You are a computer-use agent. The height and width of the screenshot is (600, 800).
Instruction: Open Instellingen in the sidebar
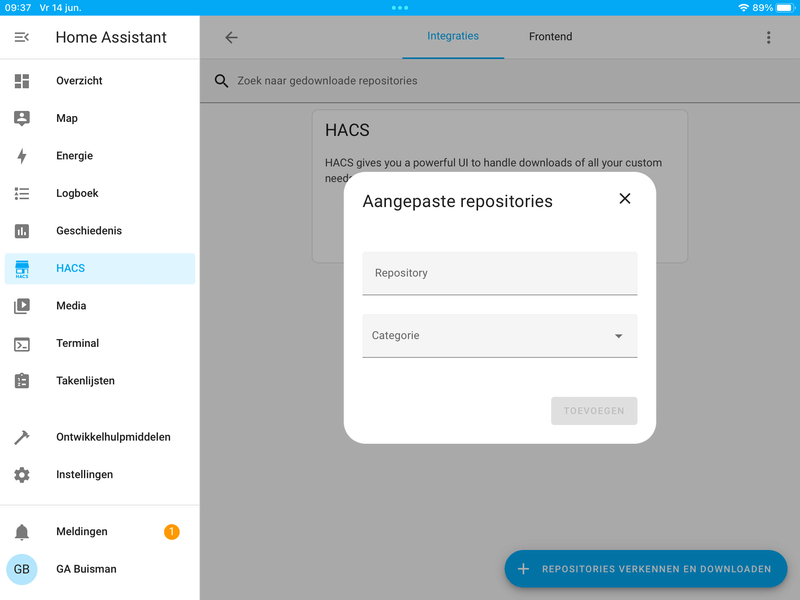(100, 474)
